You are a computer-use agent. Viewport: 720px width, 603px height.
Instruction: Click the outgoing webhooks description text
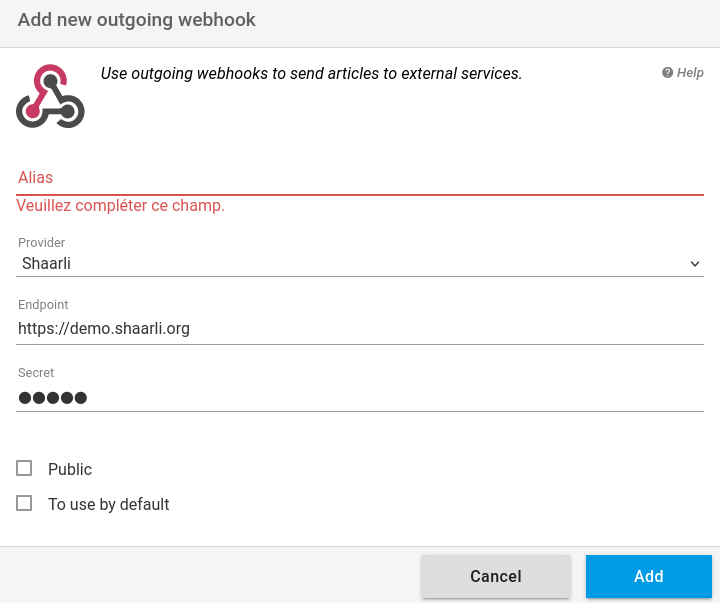click(311, 73)
